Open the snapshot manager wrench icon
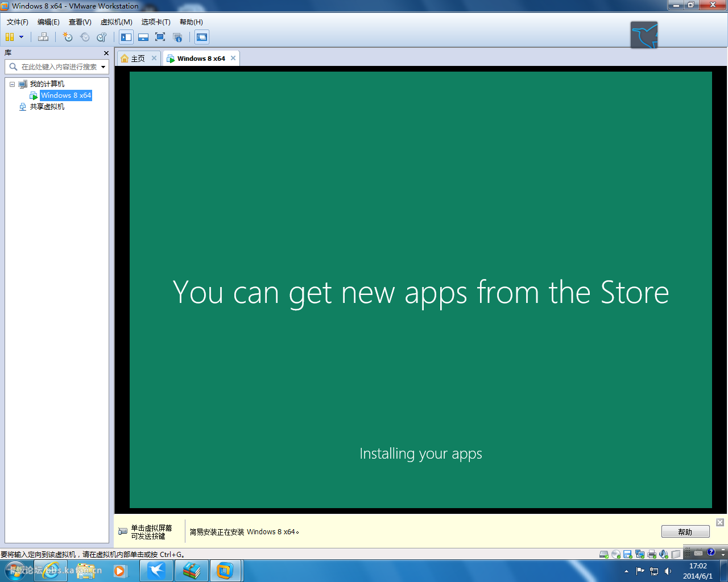The width and height of the screenshot is (728, 582). pyautogui.click(x=102, y=37)
